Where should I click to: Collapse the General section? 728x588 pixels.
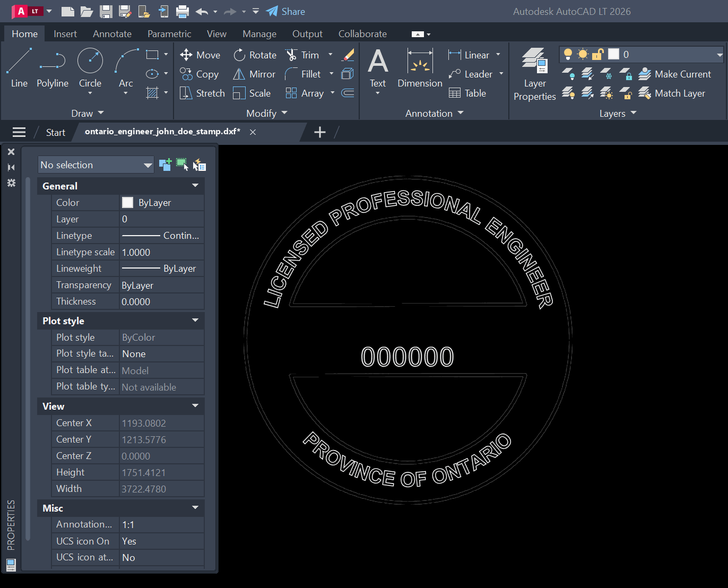pos(195,186)
